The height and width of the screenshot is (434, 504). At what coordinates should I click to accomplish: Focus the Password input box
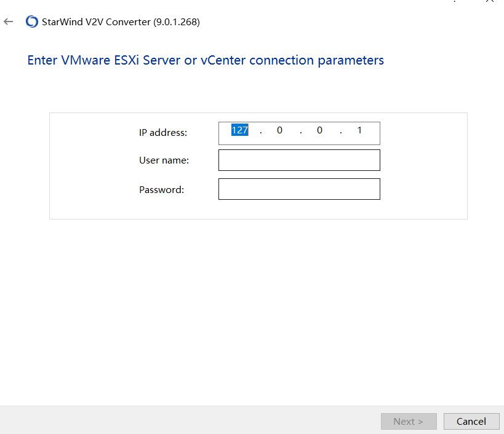tap(299, 189)
